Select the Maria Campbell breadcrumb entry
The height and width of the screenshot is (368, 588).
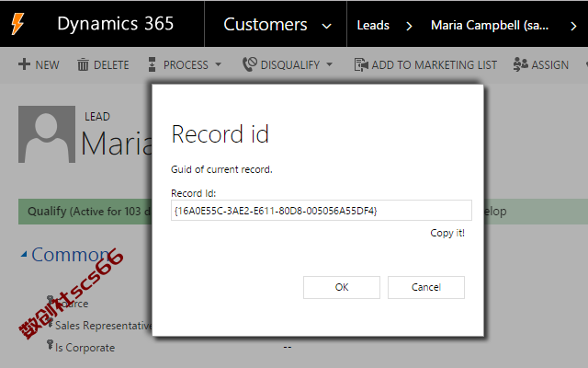click(490, 25)
